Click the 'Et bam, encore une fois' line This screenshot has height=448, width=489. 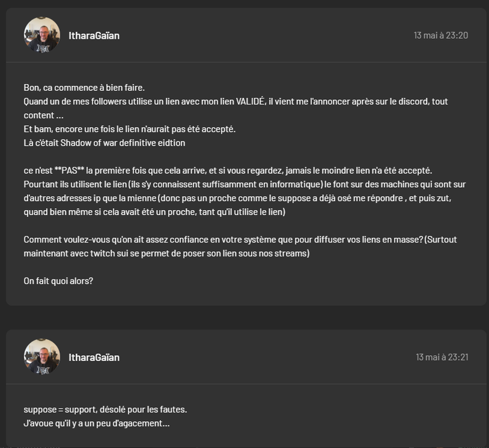[x=129, y=129]
